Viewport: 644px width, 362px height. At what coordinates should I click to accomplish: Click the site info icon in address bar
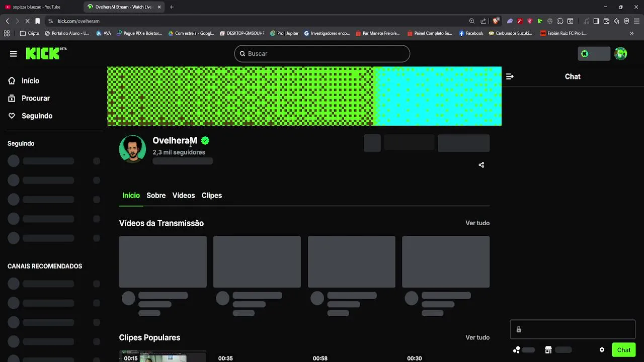(50, 21)
